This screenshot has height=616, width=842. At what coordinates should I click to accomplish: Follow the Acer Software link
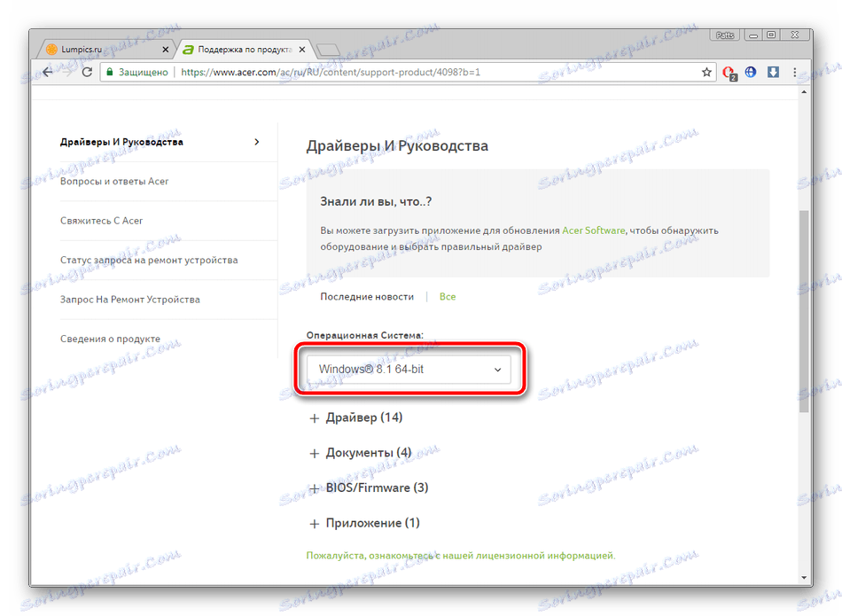point(593,230)
